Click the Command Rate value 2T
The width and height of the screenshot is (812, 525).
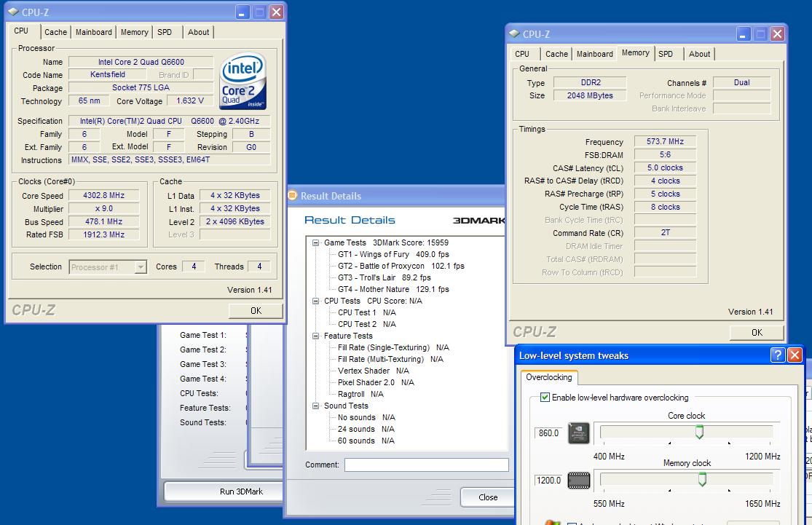tap(665, 232)
